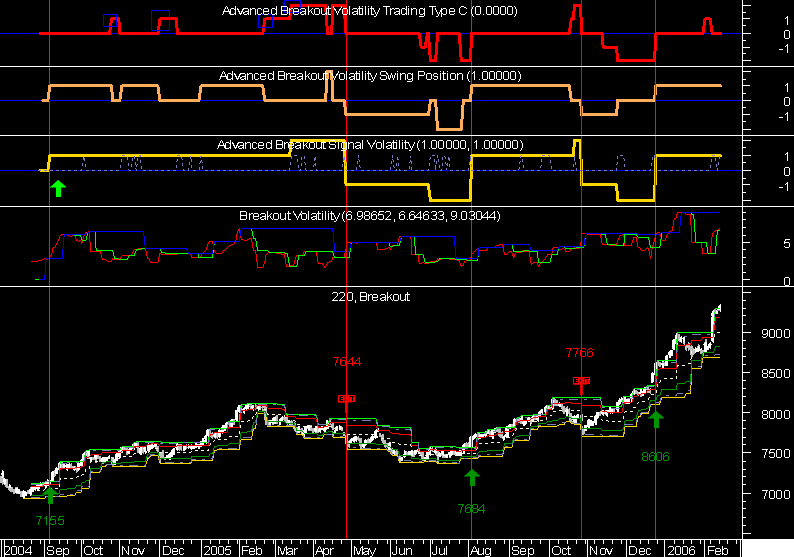Click the 5 value on Breakout Volatility axis
This screenshot has width=794, height=557.
(x=786, y=244)
